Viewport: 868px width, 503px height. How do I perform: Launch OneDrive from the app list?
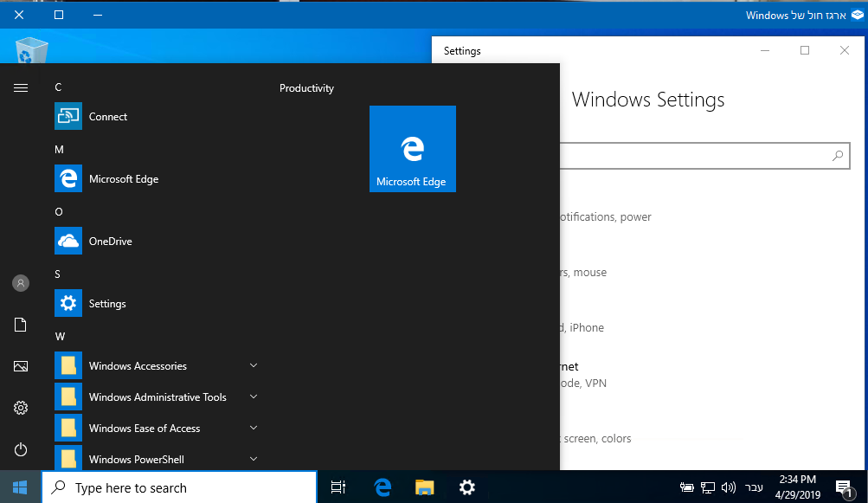point(110,242)
